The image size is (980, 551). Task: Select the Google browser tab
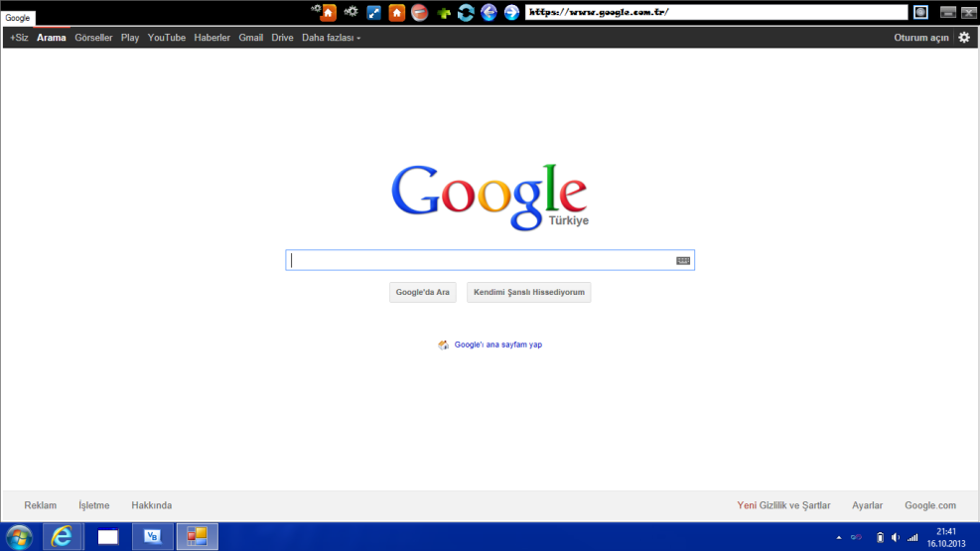point(18,18)
